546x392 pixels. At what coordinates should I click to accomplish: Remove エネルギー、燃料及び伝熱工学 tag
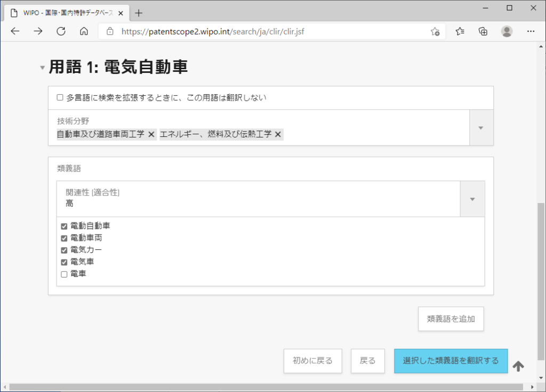point(278,134)
